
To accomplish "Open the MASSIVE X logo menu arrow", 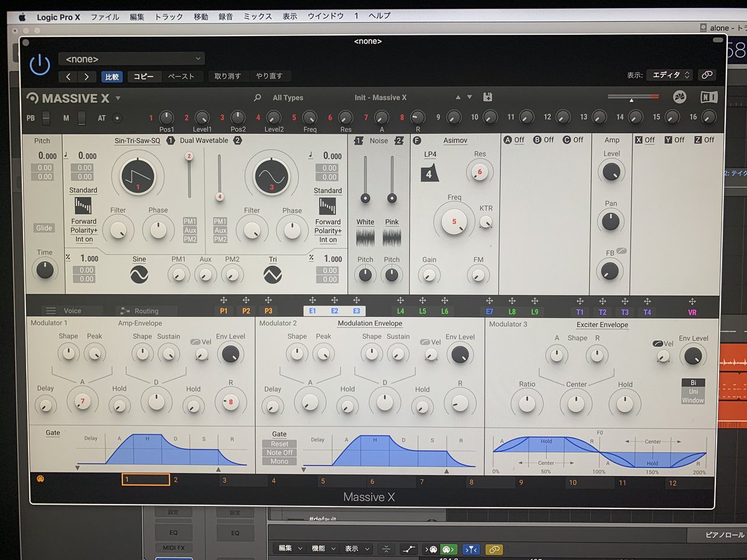I will pyautogui.click(x=118, y=98).
